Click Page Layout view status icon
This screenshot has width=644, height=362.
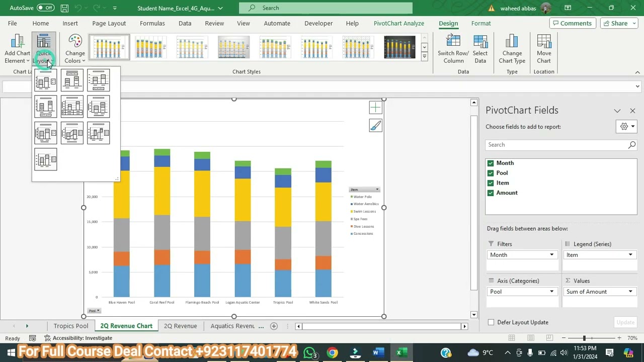(x=531, y=338)
